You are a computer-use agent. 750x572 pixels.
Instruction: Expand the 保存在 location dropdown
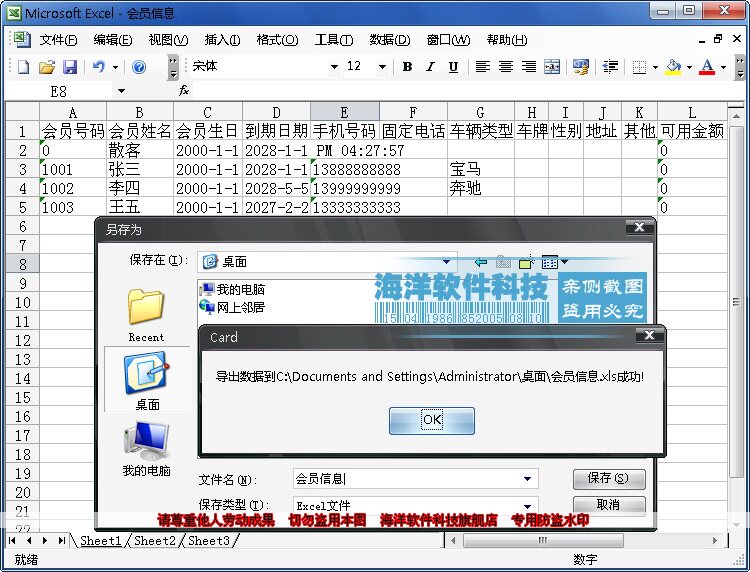(446, 262)
